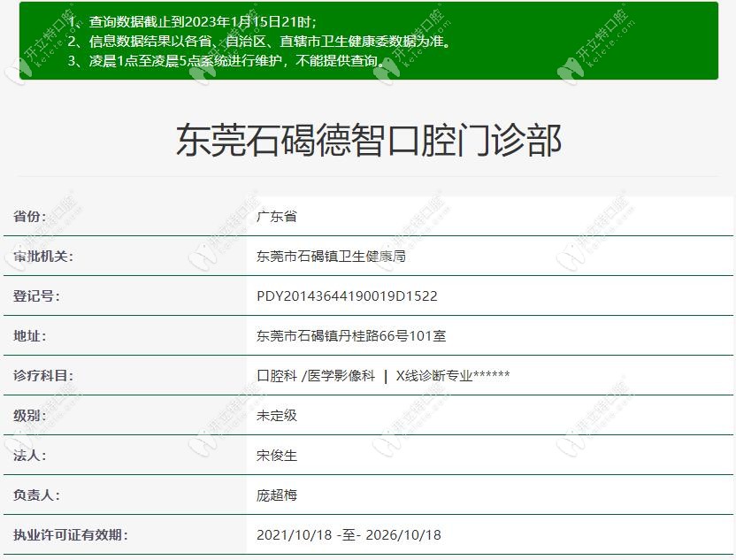Click the name 庞超梅
This screenshot has height=560, width=736.
(277, 495)
